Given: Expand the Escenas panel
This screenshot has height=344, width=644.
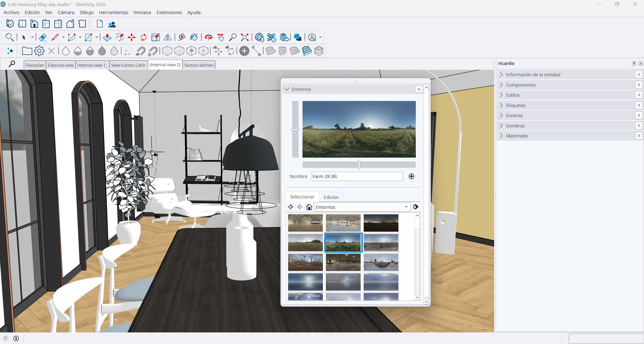Looking at the screenshot, I should 566,115.
